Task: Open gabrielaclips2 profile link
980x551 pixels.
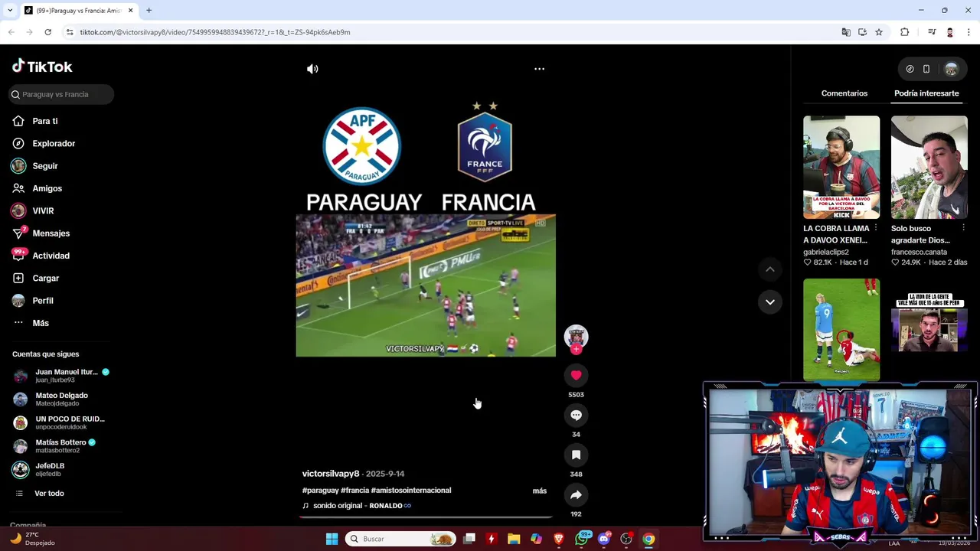Action: [x=826, y=252]
